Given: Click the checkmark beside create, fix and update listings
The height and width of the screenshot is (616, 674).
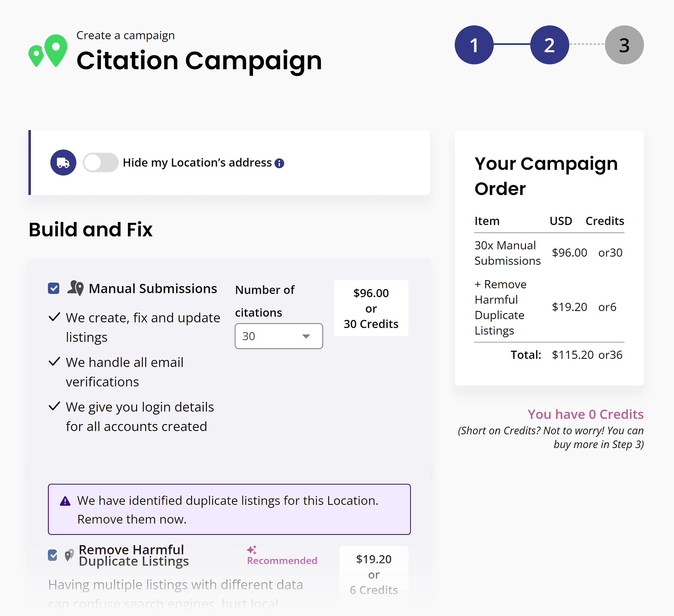Looking at the screenshot, I should pos(54,317).
